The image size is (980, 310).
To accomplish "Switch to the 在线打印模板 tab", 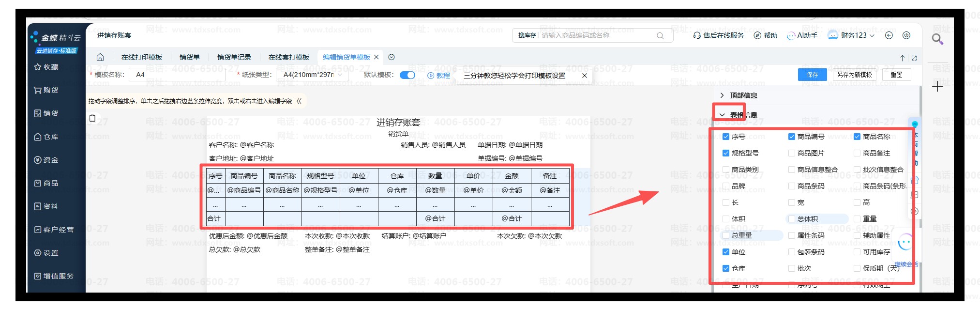I will point(142,57).
